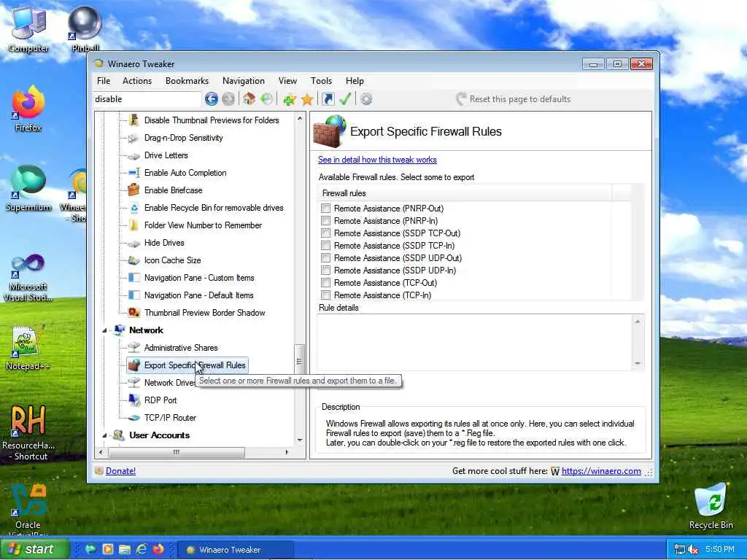Check Remote Assistance (SSDP TCP-In) rule

pyautogui.click(x=325, y=245)
